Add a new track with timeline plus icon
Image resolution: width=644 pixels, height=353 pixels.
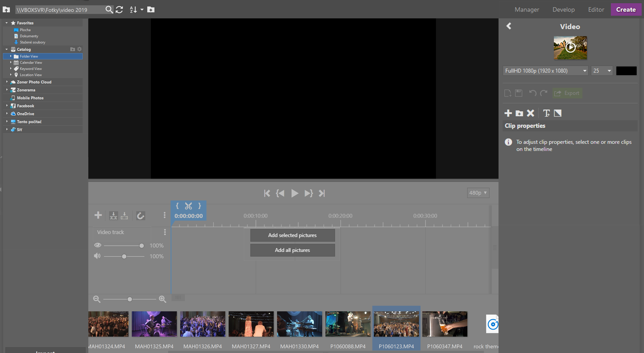[98, 215]
